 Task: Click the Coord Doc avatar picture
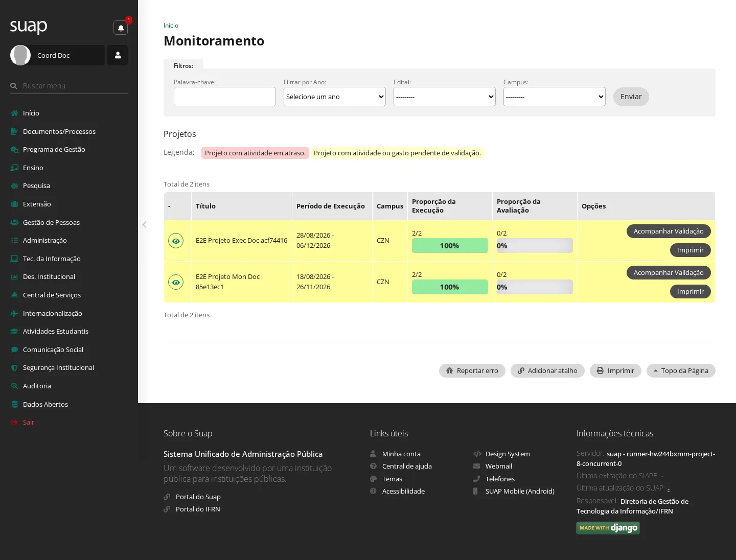pos(20,55)
